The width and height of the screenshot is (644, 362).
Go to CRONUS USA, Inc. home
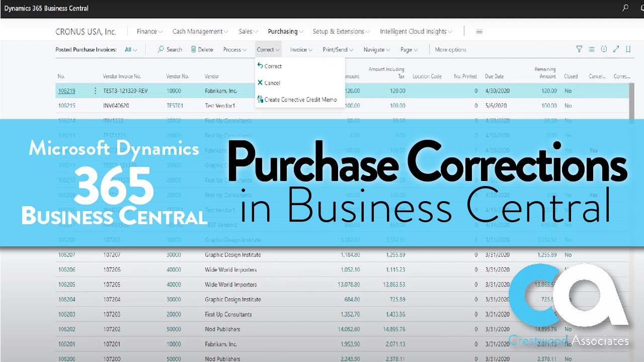pyautogui.click(x=86, y=31)
